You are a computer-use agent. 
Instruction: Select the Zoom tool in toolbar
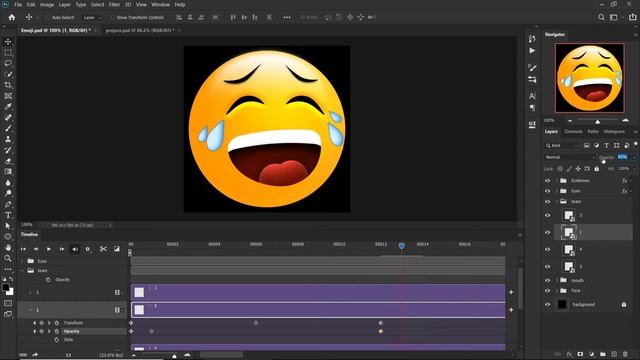point(8,258)
